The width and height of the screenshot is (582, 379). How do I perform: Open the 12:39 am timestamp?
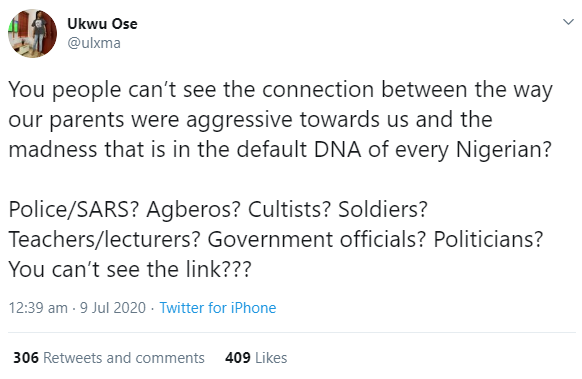(38, 308)
